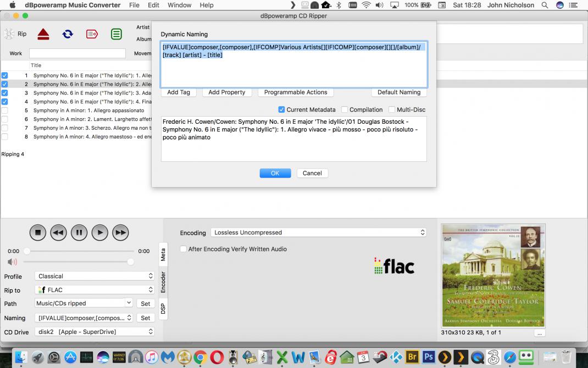
Task: Click the Programmable Actions button
Action: tap(295, 92)
